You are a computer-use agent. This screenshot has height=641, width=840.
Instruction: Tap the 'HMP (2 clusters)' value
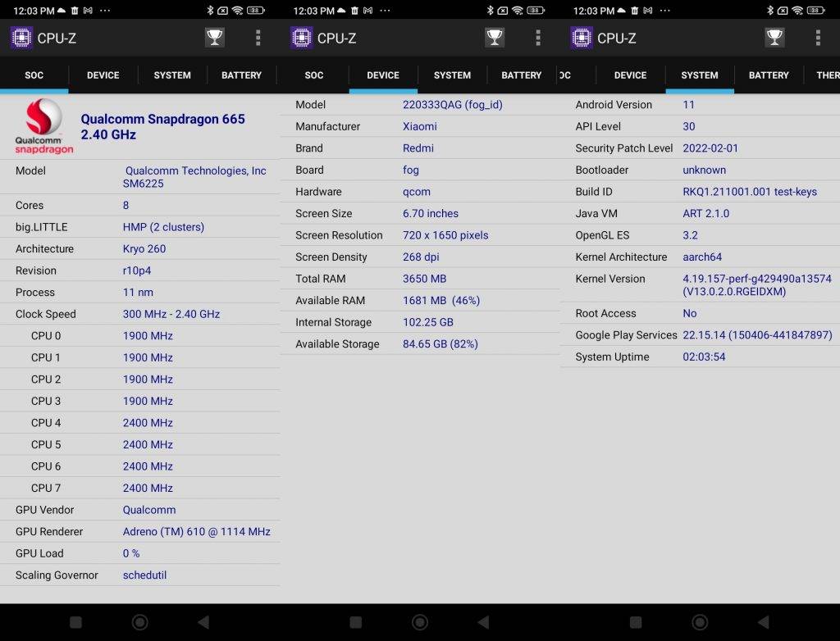163,227
